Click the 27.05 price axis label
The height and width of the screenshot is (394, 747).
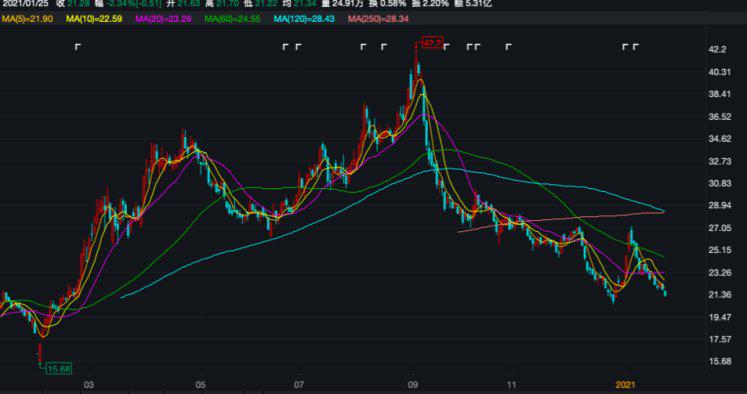(720, 228)
